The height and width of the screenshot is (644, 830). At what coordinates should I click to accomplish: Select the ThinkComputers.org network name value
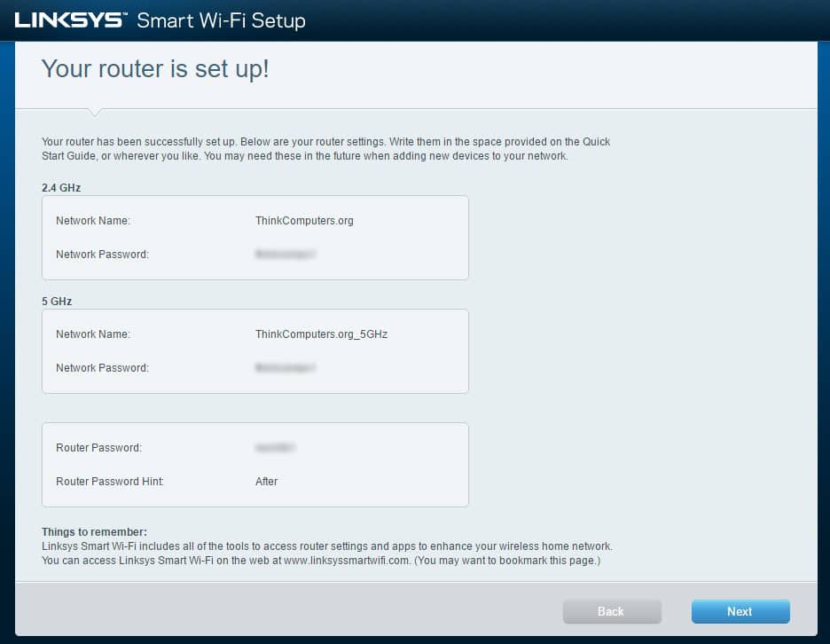tap(304, 220)
